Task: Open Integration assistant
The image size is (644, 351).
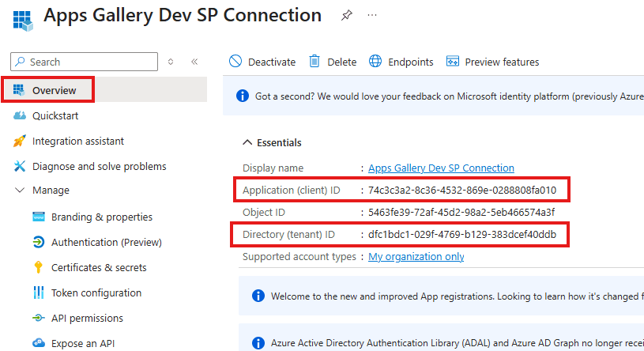Action: pyautogui.click(x=78, y=141)
